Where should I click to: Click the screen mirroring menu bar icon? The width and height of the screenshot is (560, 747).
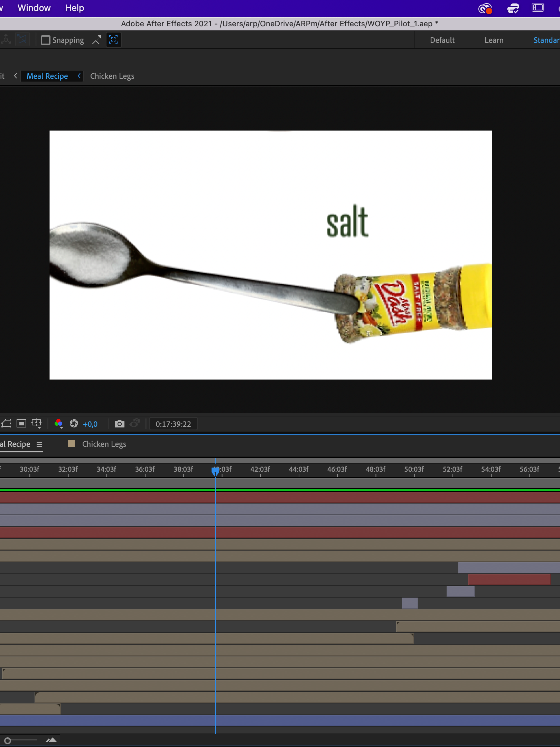538,8
